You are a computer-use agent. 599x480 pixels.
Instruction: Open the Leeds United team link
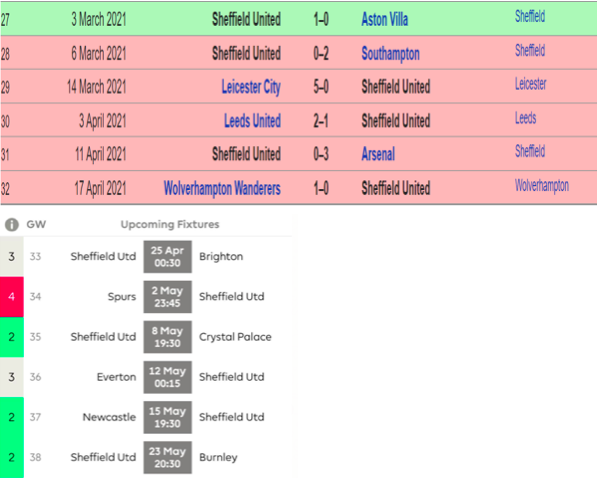click(x=252, y=121)
